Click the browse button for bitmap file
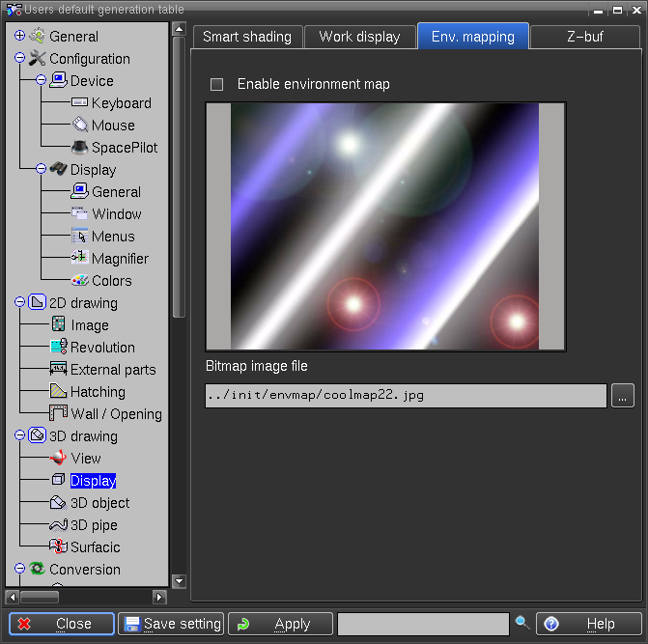Screen dimensions: 648x644 tap(623, 395)
